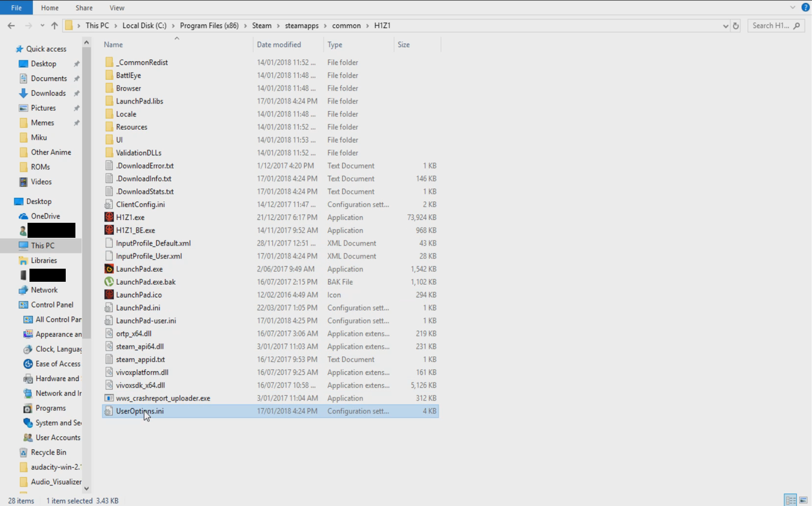Viewport: 812px width, 506px height.
Task: Select the ClientConfig.ini settings icon
Action: tap(109, 204)
